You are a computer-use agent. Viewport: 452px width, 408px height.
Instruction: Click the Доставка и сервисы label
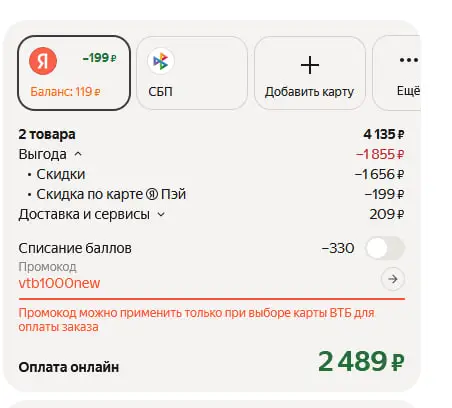click(84, 214)
